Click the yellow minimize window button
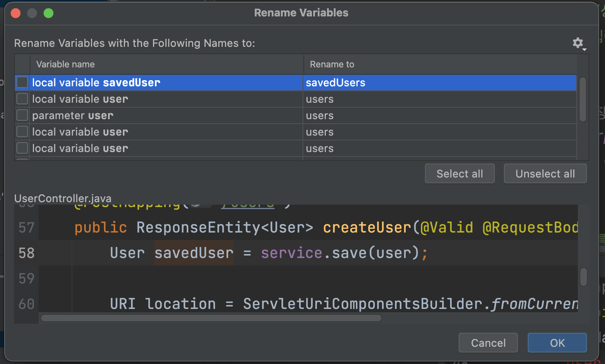This screenshot has height=364, width=605. coord(32,13)
